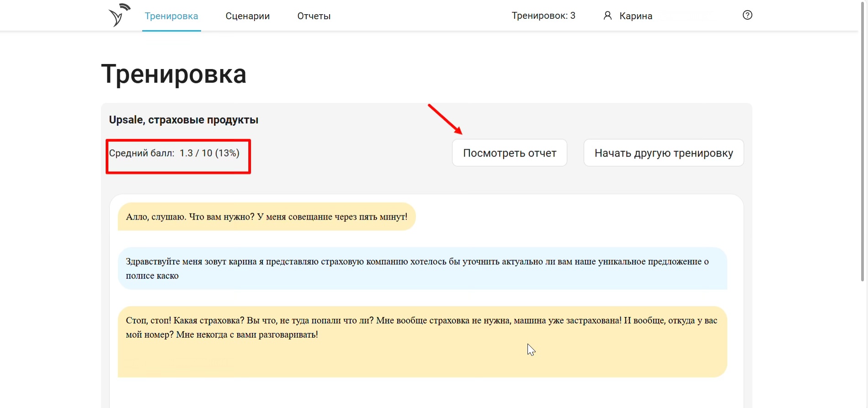Select the Карина username in the header

click(635, 16)
